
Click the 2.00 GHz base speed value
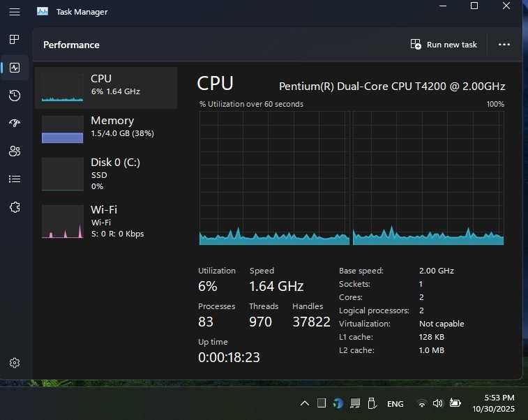[437, 271]
